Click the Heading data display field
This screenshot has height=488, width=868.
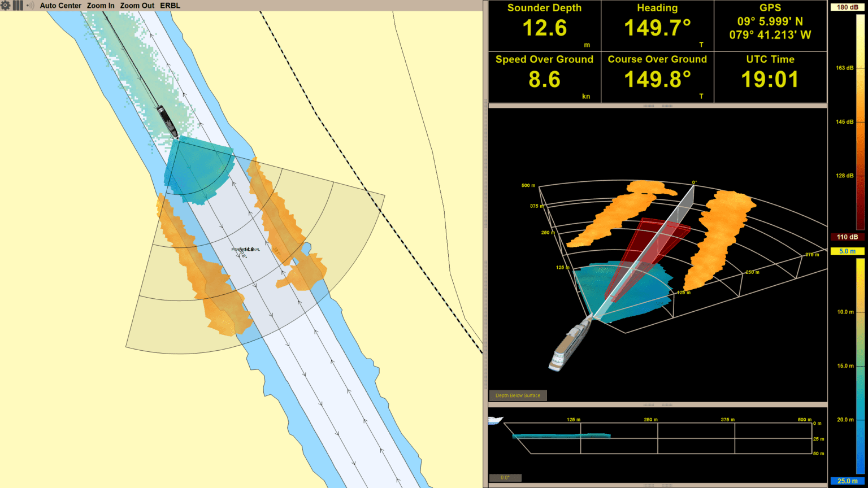(x=657, y=25)
